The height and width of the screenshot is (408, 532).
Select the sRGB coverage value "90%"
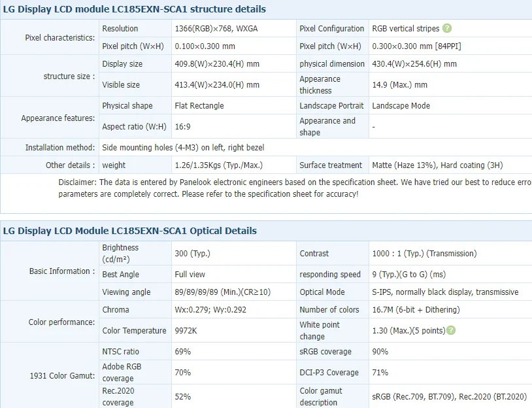click(380, 352)
